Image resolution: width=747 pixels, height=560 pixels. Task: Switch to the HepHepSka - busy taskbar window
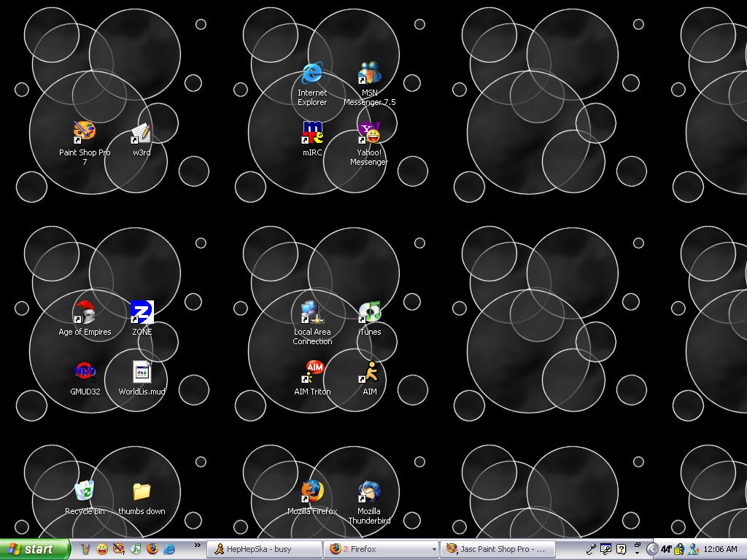264,549
